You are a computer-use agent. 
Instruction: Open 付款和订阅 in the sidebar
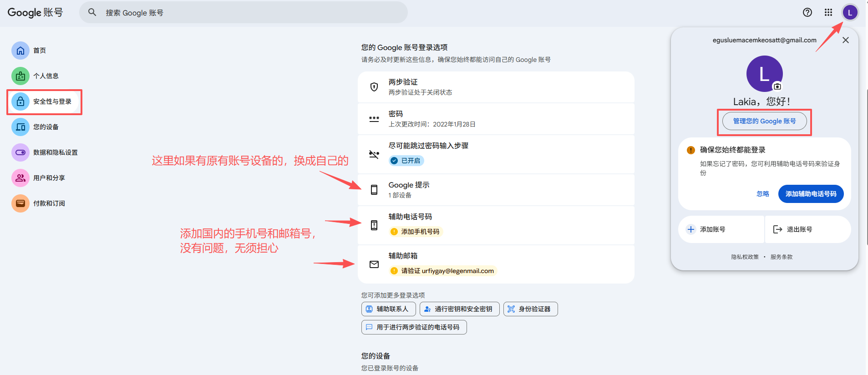[49, 203]
